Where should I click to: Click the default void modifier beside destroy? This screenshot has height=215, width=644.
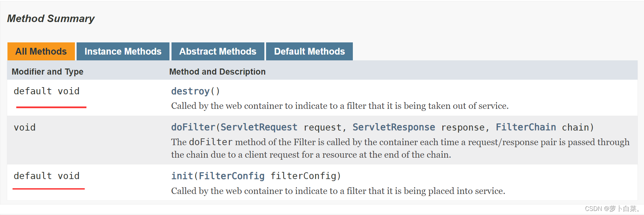coord(46,91)
